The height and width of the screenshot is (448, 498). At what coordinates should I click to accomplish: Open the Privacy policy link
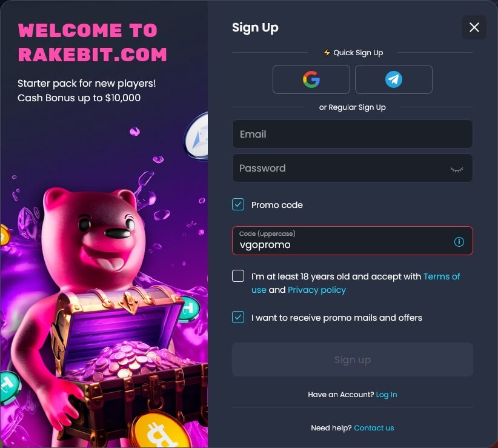click(317, 290)
